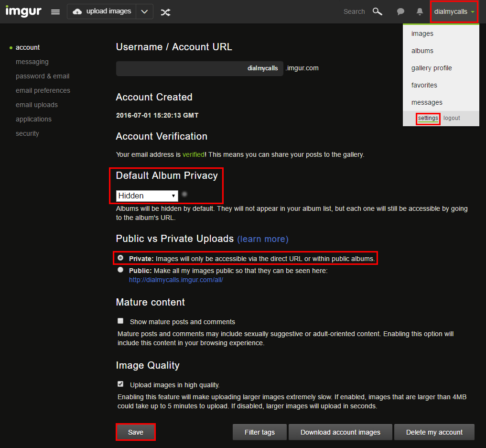Click the Image Quality heading
The width and height of the screenshot is (486, 448).
(x=148, y=366)
